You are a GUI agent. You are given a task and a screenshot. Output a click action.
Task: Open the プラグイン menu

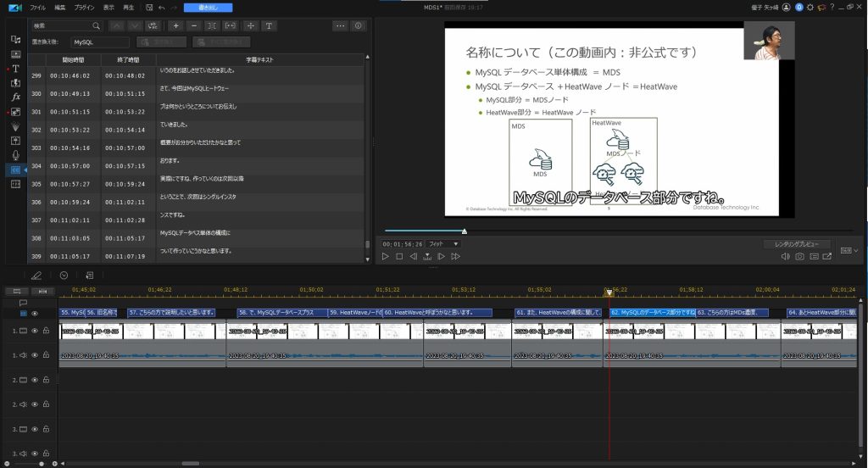point(84,8)
